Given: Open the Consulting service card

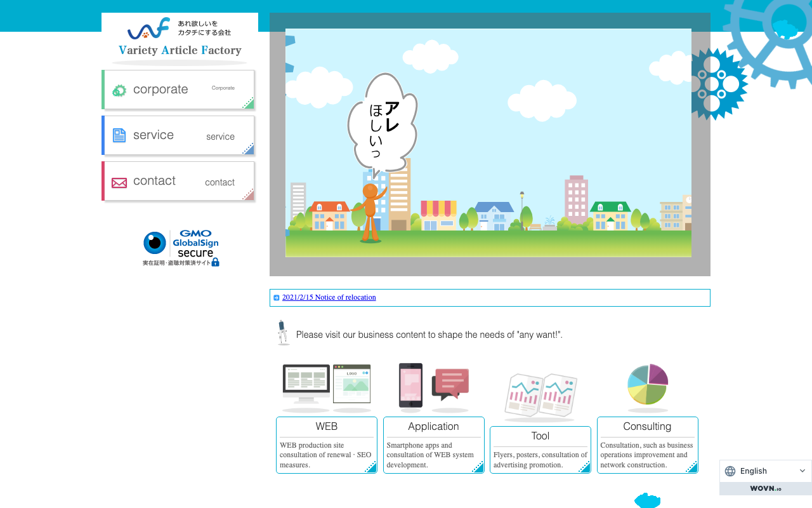Looking at the screenshot, I should (648, 445).
